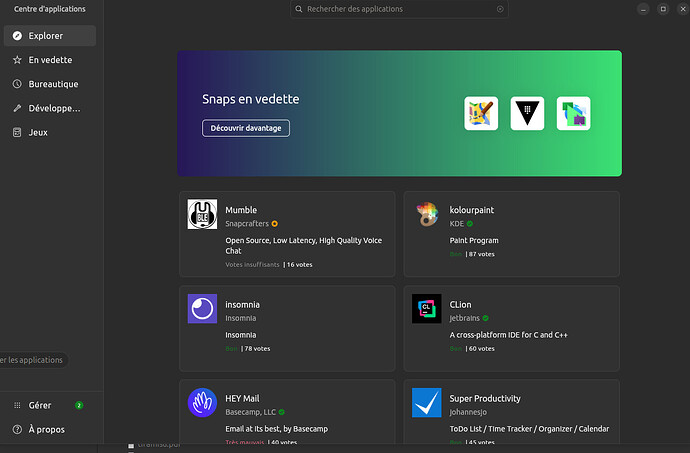Click 'Email at its best, by Basecamp' description
The image size is (690, 453).
click(x=277, y=429)
